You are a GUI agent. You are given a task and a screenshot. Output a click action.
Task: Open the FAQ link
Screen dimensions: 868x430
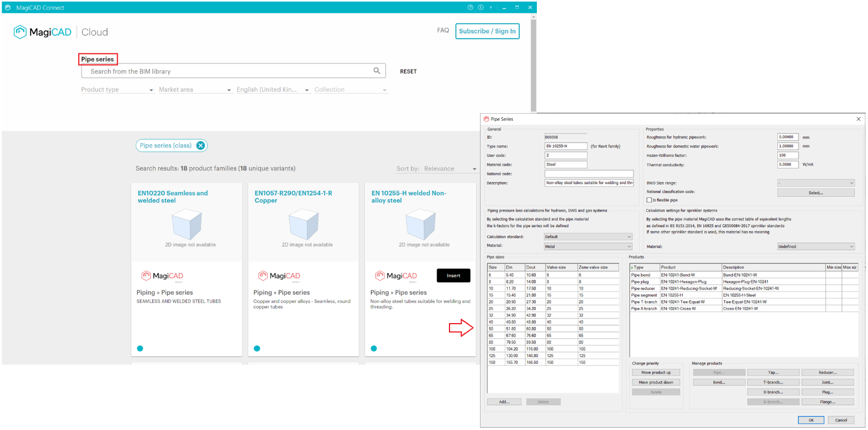[443, 30]
